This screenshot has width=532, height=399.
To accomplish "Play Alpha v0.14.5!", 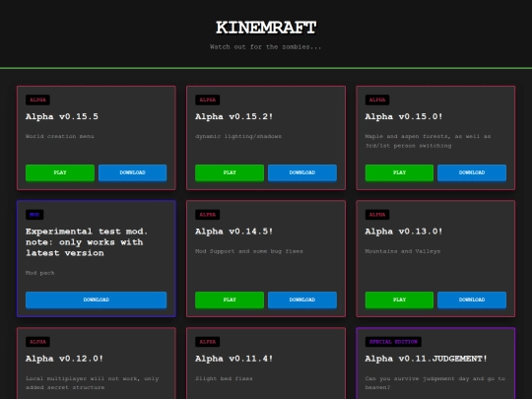I will (x=230, y=299).
